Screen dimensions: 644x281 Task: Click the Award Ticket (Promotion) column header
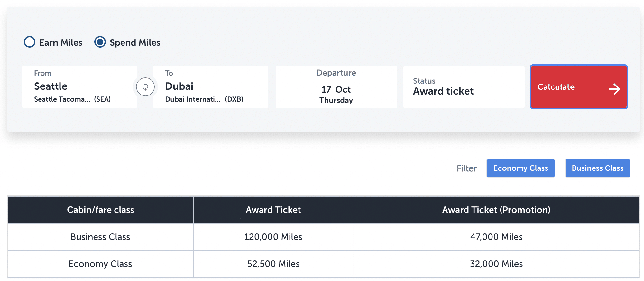[x=496, y=210]
